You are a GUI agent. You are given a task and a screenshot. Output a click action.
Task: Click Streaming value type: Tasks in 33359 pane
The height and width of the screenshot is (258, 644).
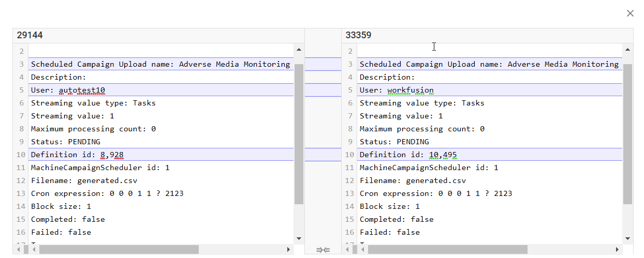coord(422,103)
